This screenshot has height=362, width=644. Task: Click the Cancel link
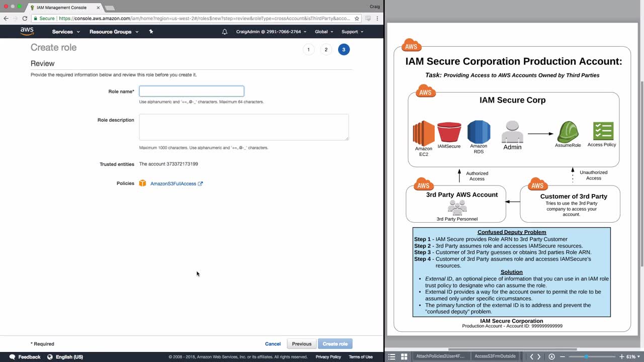pyautogui.click(x=273, y=344)
